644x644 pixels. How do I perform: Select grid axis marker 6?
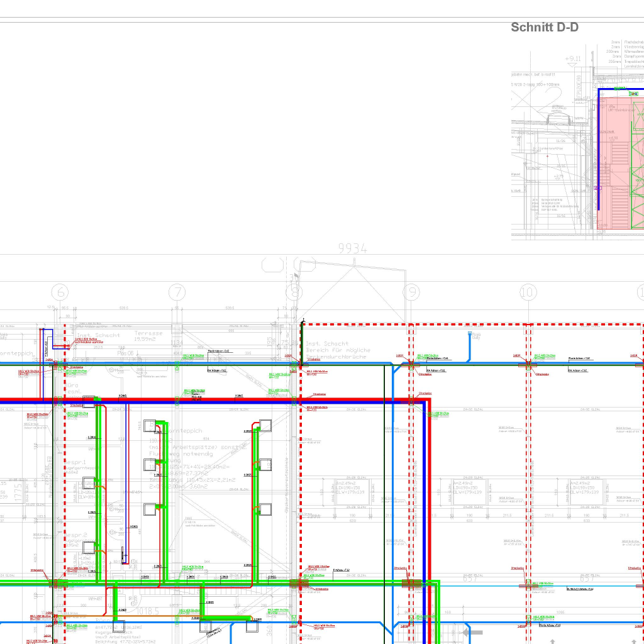60,292
